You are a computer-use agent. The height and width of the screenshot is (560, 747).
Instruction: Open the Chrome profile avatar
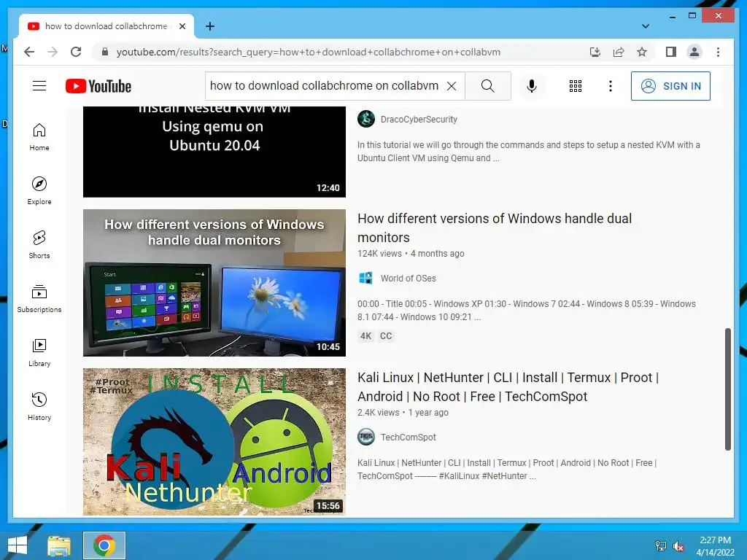pos(694,52)
